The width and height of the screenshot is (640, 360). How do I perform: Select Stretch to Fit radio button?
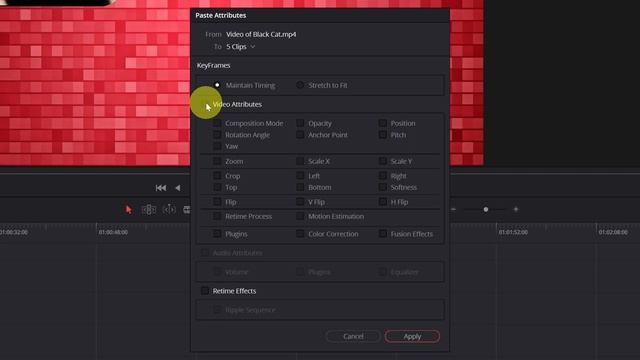coord(300,85)
